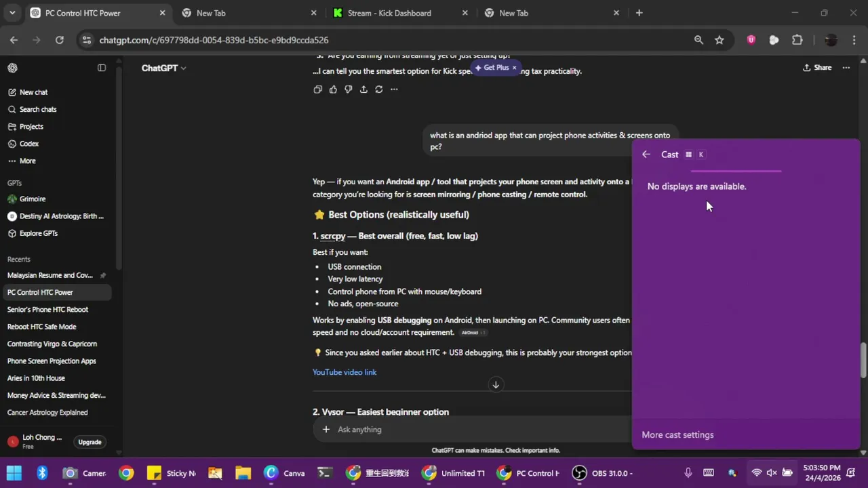
Task: Select PC Control HTC Power chat
Action: coord(57,292)
